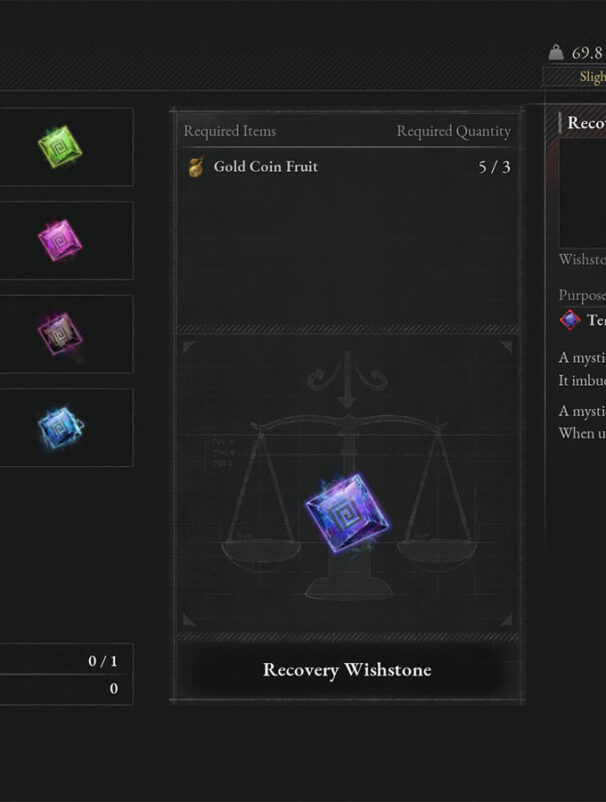This screenshot has width=606, height=802.
Task: Click the Gold Coin Fruit item name
Action: pos(265,167)
